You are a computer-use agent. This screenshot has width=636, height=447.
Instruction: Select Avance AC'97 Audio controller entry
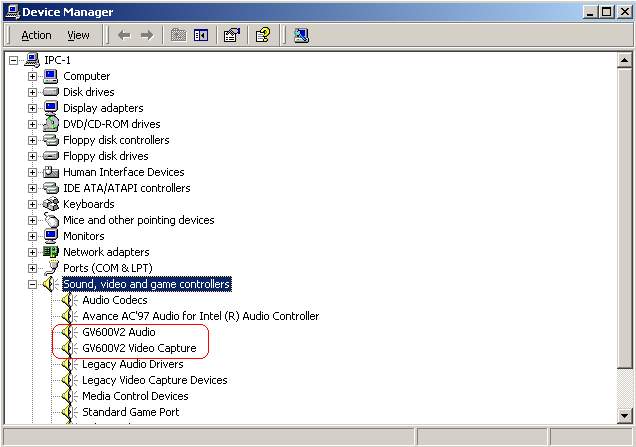point(201,316)
